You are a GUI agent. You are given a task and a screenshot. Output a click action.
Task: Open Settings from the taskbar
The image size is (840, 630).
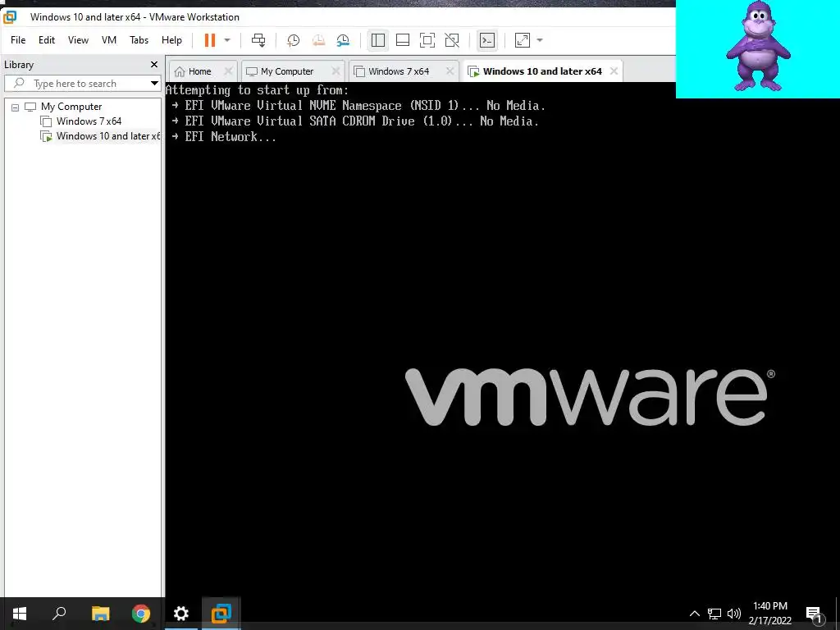(181, 614)
